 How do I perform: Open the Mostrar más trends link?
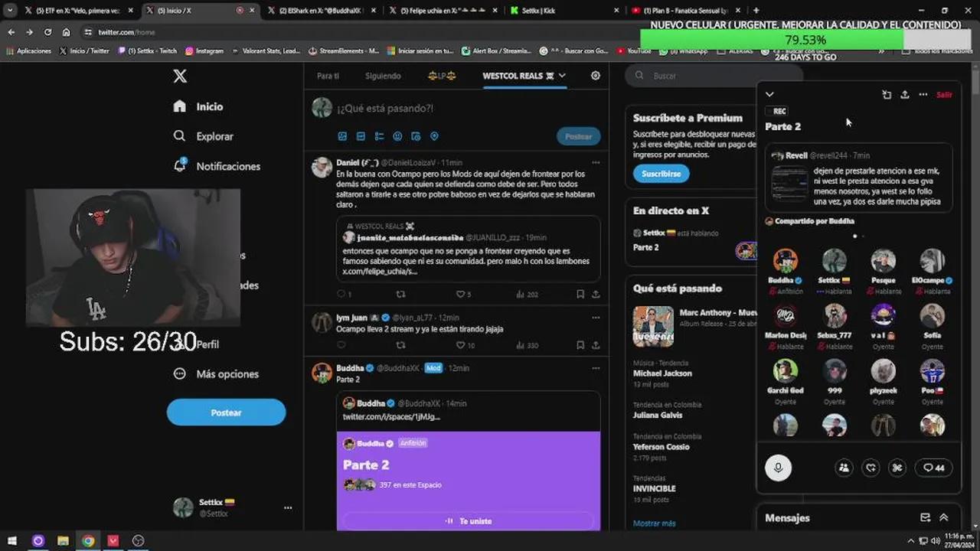coord(654,523)
